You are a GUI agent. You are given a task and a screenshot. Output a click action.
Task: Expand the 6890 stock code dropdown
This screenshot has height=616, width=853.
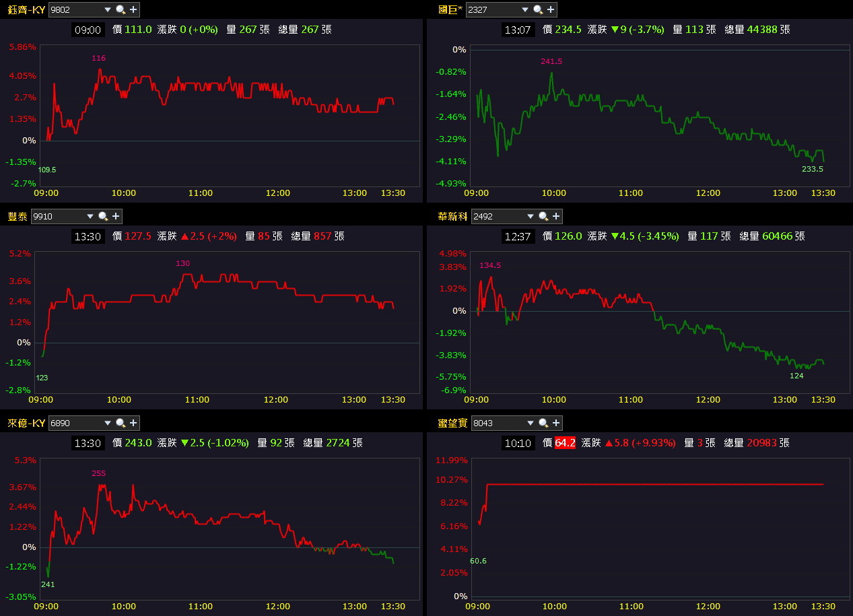click(108, 423)
